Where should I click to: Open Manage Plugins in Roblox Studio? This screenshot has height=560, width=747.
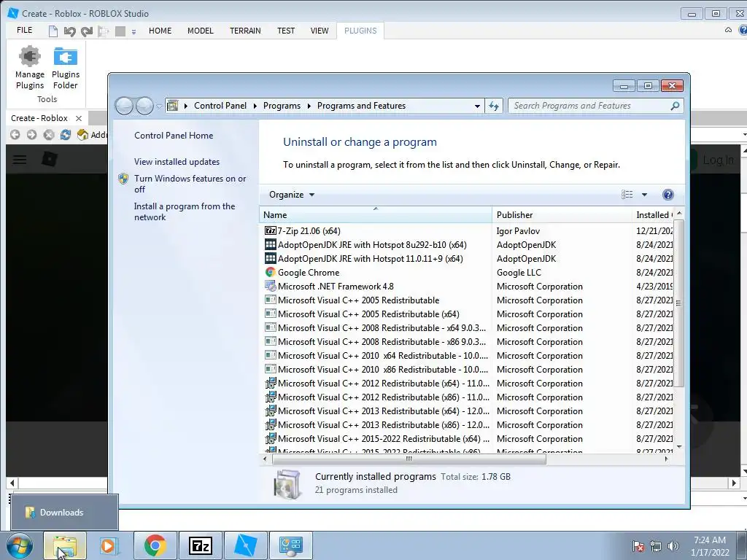click(x=29, y=68)
